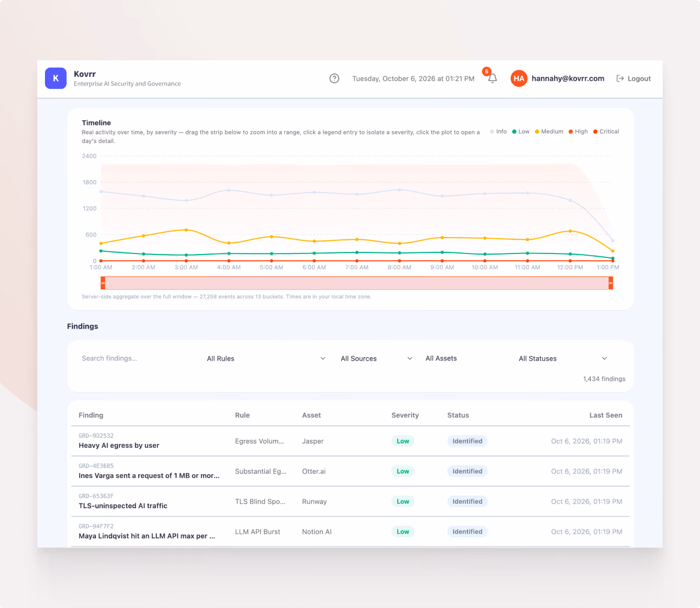Open the All Sources dropdown
The height and width of the screenshot is (608, 700).
click(376, 358)
